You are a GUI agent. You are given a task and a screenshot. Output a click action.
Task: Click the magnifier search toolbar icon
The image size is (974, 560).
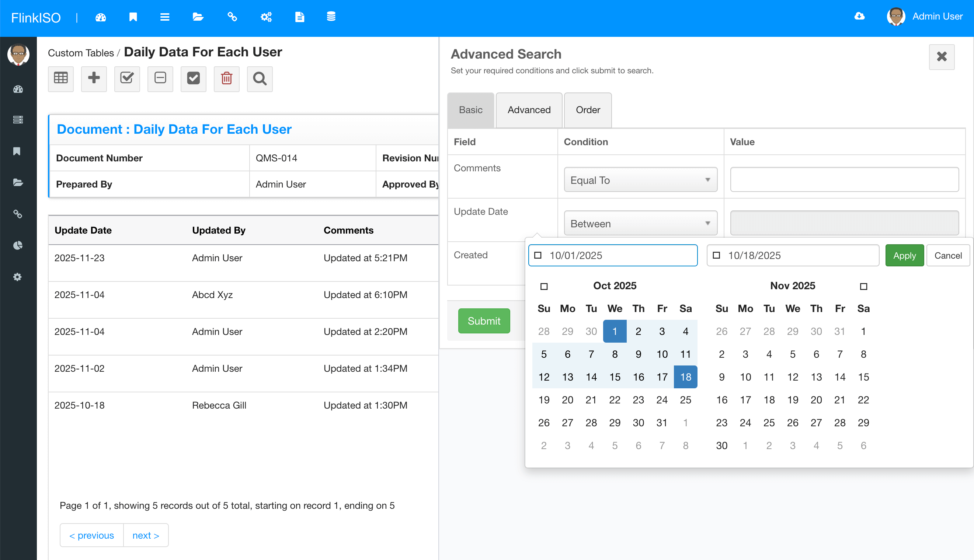(260, 79)
